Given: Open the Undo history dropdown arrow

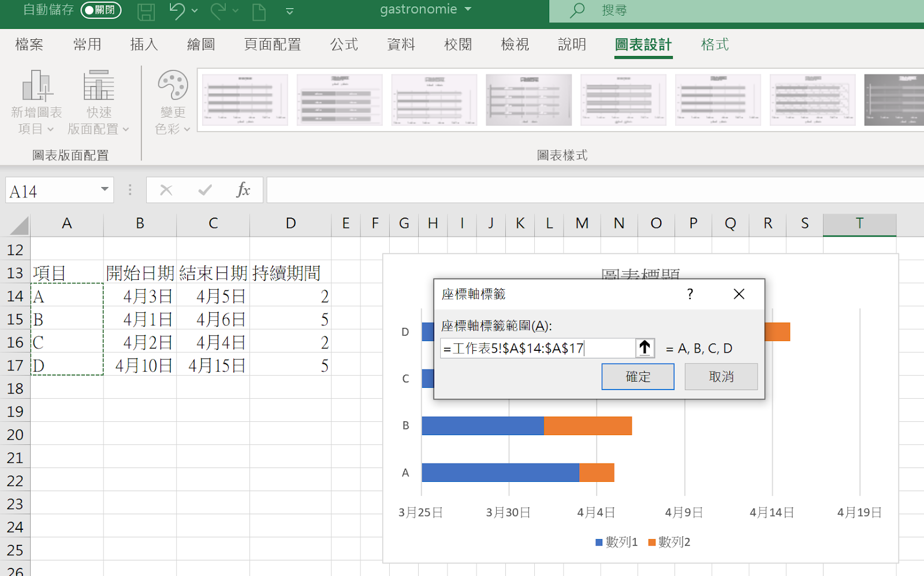Looking at the screenshot, I should [195, 11].
